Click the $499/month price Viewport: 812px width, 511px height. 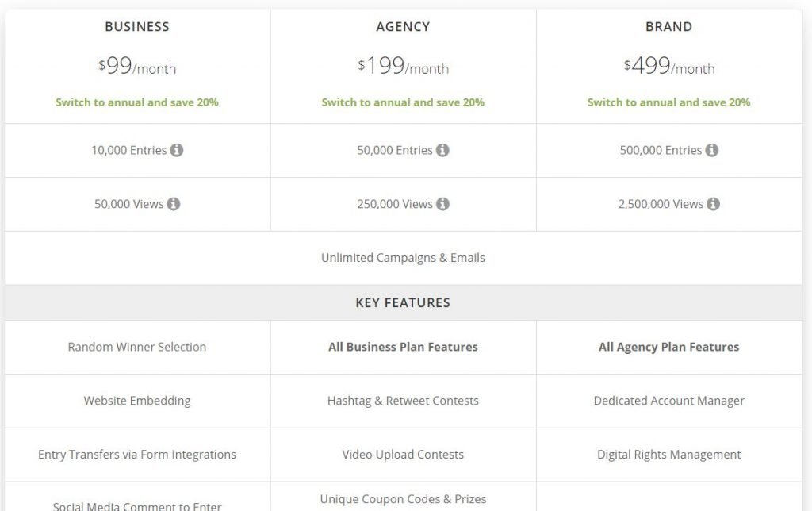[x=668, y=66]
